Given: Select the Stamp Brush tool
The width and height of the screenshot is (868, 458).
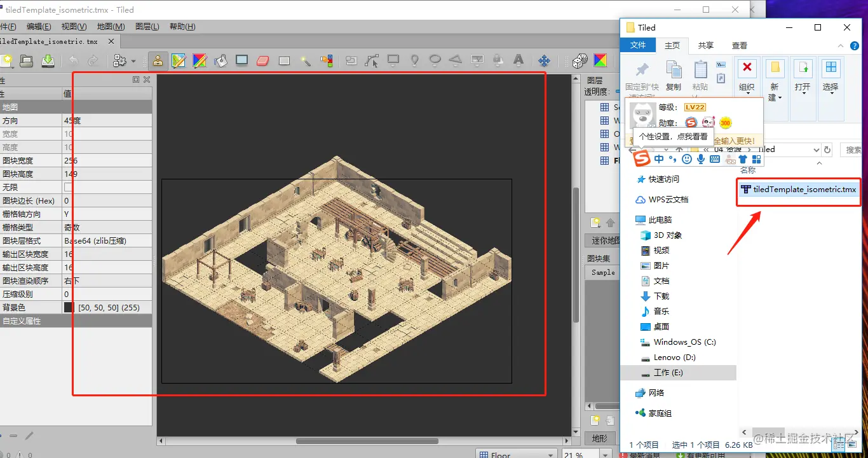Looking at the screenshot, I should (158, 61).
